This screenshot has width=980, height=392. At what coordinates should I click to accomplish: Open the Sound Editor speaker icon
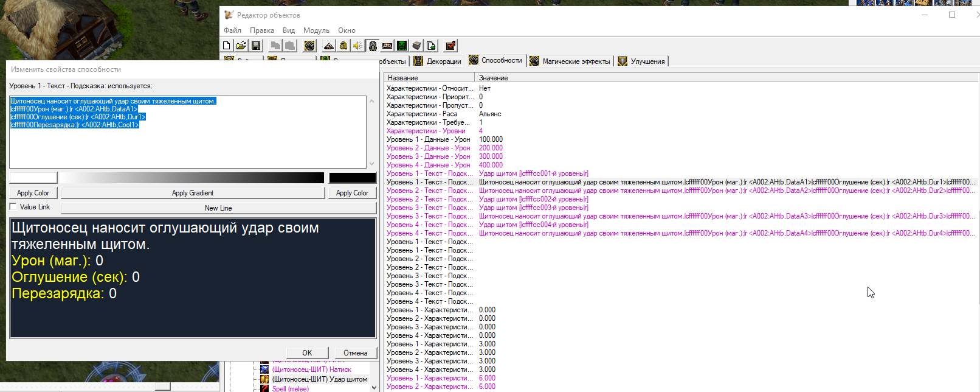tap(358, 46)
